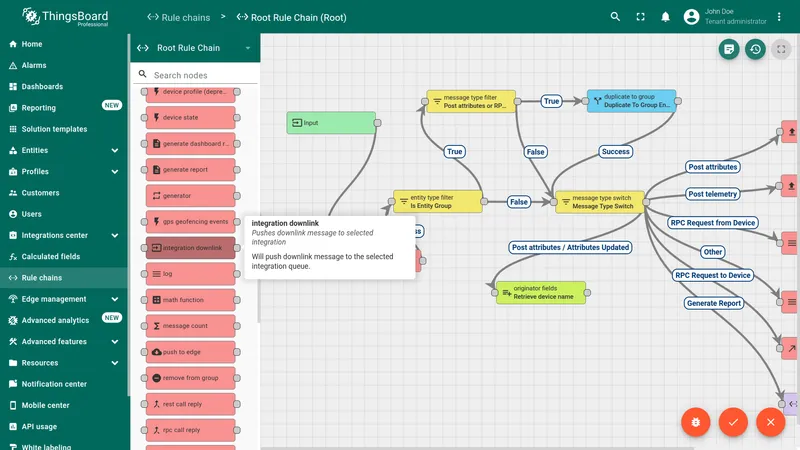
Task: Pick the push to edge node
Action: (x=190, y=352)
